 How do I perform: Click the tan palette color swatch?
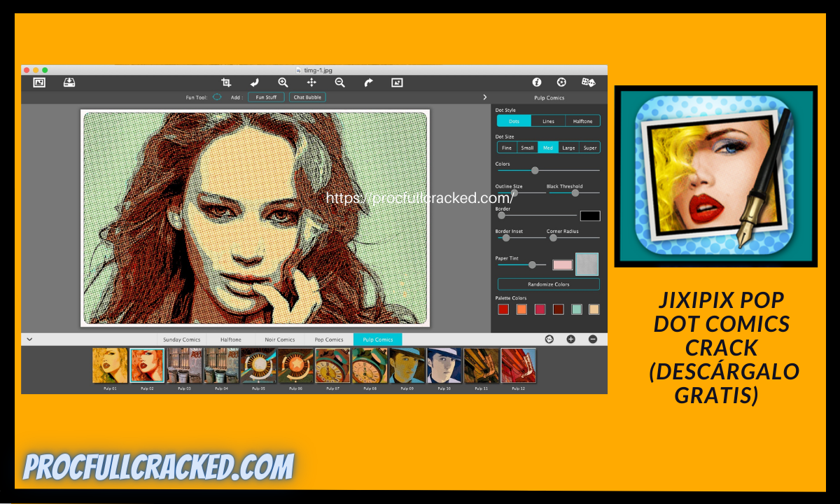(x=594, y=309)
